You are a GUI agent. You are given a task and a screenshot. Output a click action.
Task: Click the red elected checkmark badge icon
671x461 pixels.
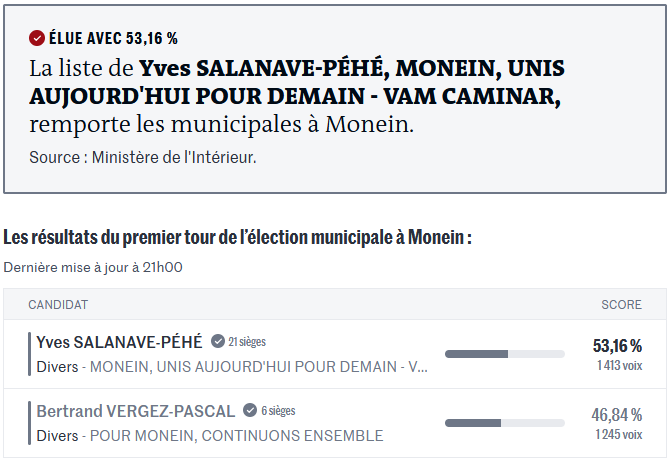37,38
